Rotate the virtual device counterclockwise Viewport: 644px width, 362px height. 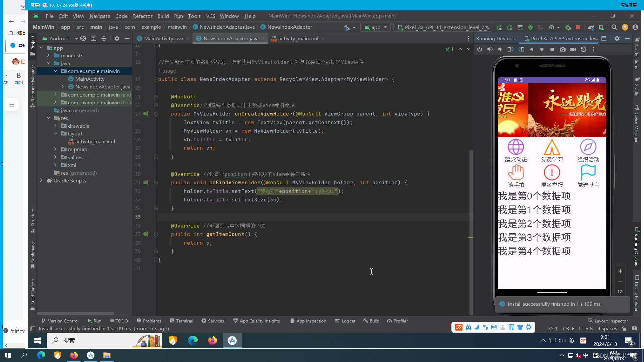click(510, 49)
